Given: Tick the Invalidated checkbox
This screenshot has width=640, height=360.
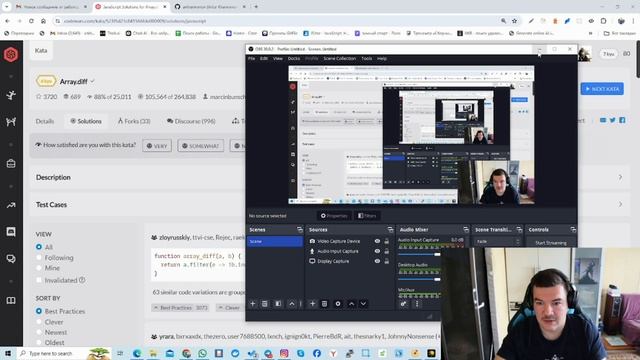Looking at the screenshot, I should click(x=39, y=280).
